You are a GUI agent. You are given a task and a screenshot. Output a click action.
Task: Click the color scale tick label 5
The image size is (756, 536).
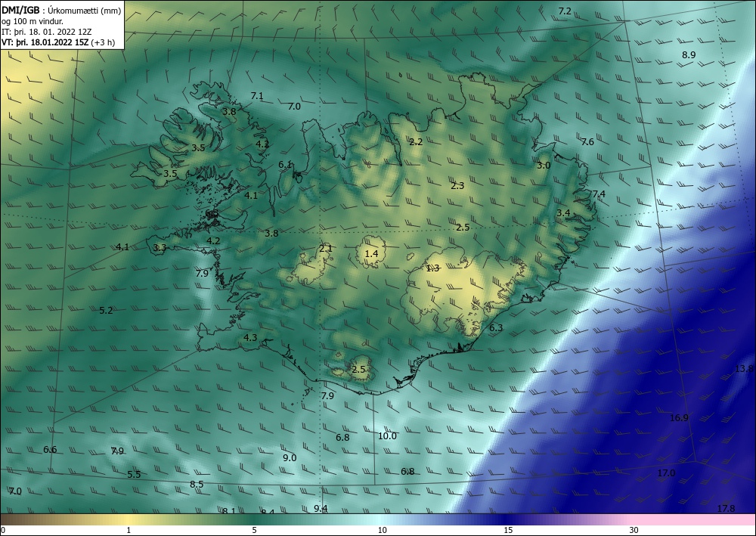254,531
